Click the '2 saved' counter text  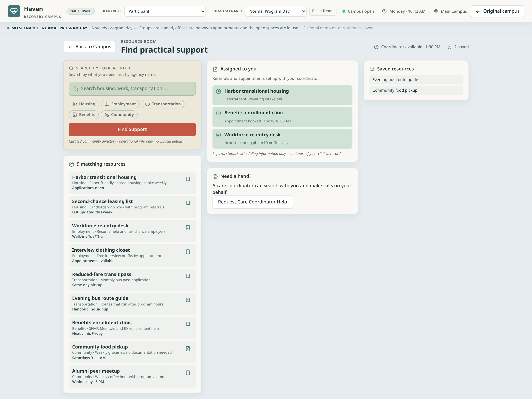[x=461, y=47]
